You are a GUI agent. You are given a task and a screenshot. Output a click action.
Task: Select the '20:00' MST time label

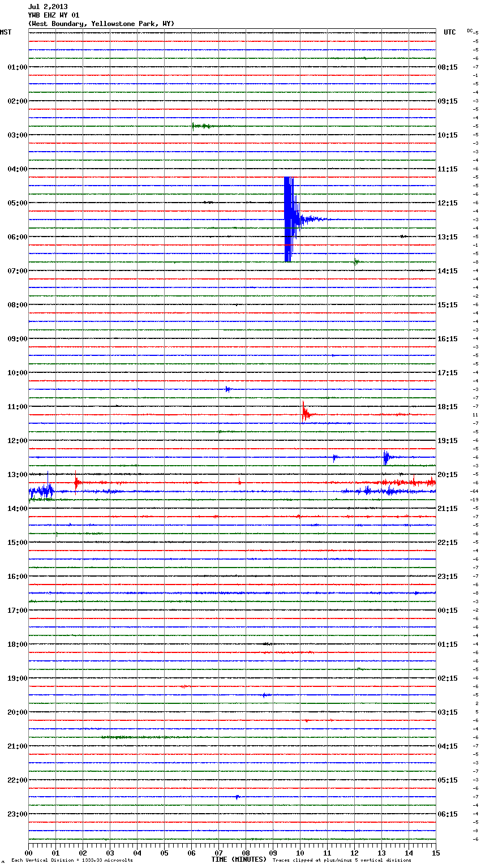(x=17, y=712)
